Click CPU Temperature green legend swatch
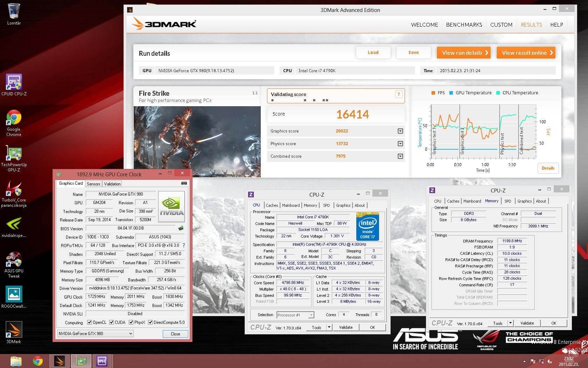This screenshot has width=588, height=368. (498, 93)
